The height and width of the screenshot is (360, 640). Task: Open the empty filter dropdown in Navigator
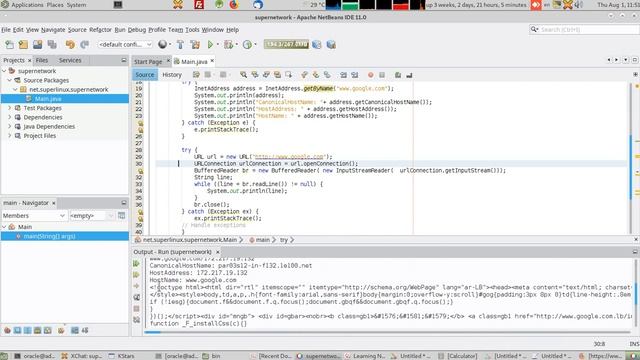point(92,216)
